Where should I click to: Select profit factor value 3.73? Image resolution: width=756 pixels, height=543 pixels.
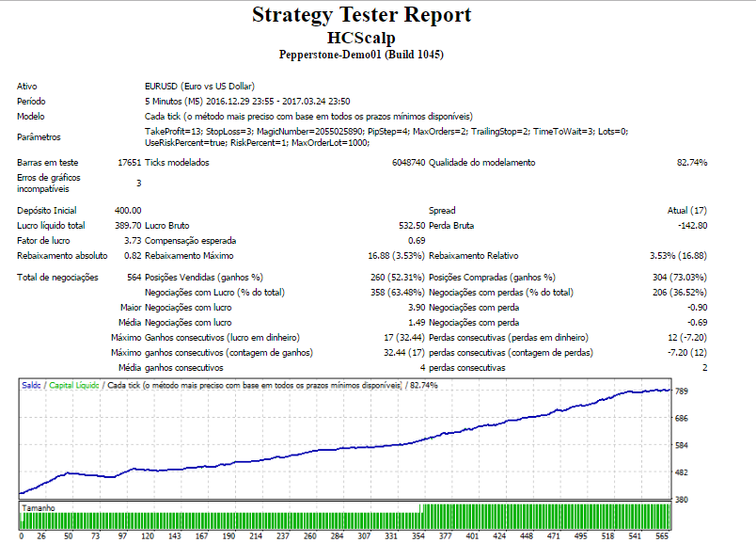(x=133, y=240)
